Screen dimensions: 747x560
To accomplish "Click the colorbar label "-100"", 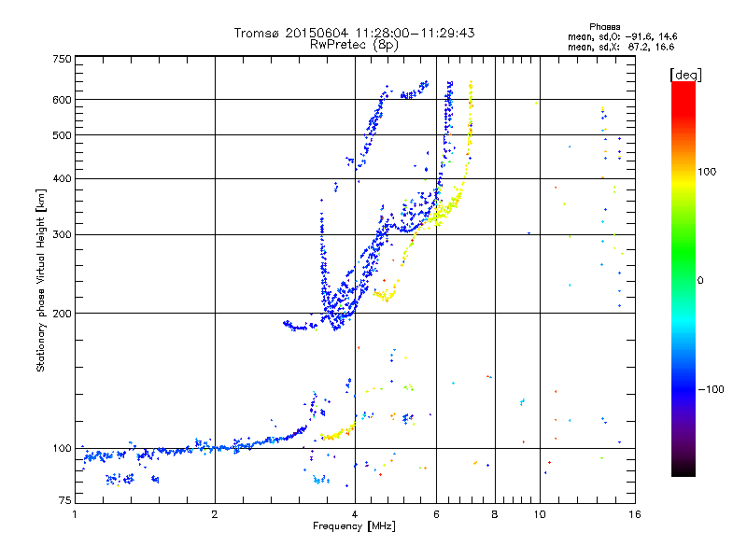I will click(x=711, y=389).
